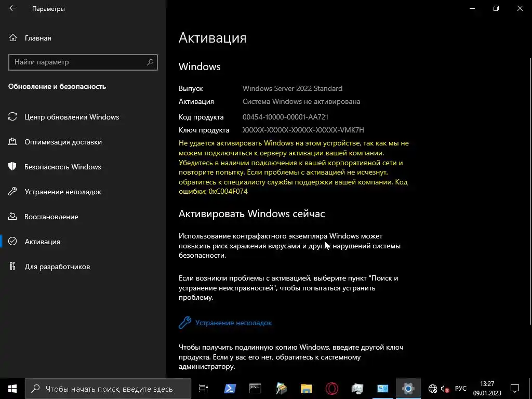Launch PowerShell from the taskbar
Image resolution: width=532 pixels, height=399 pixels.
[230, 389]
